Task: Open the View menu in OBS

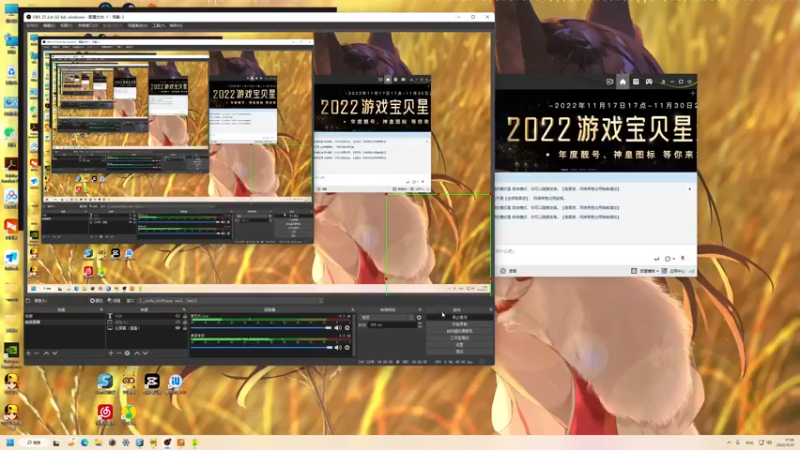Action: click(66, 26)
